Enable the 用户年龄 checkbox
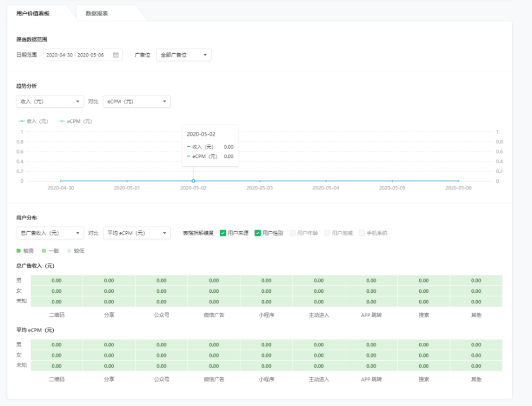Viewport: 532px width, 406px height. pyautogui.click(x=293, y=233)
